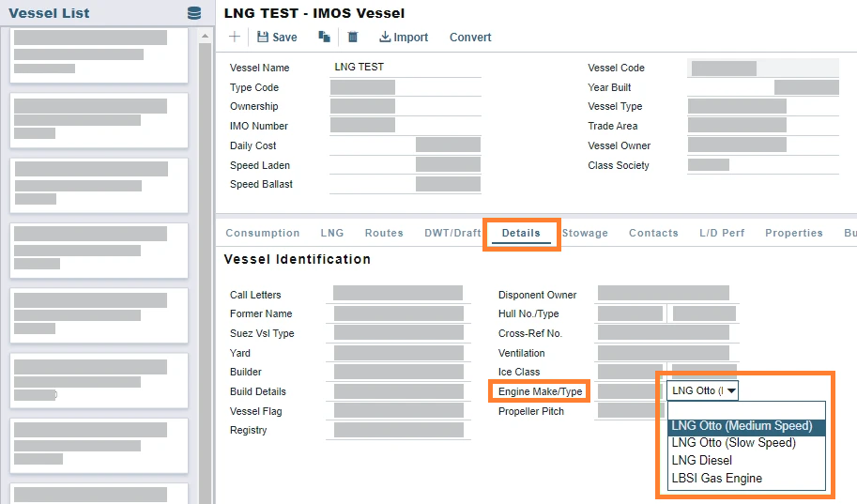Click the Vessel List scroll up arrow
Screen dimensions: 857x504
click(205, 36)
